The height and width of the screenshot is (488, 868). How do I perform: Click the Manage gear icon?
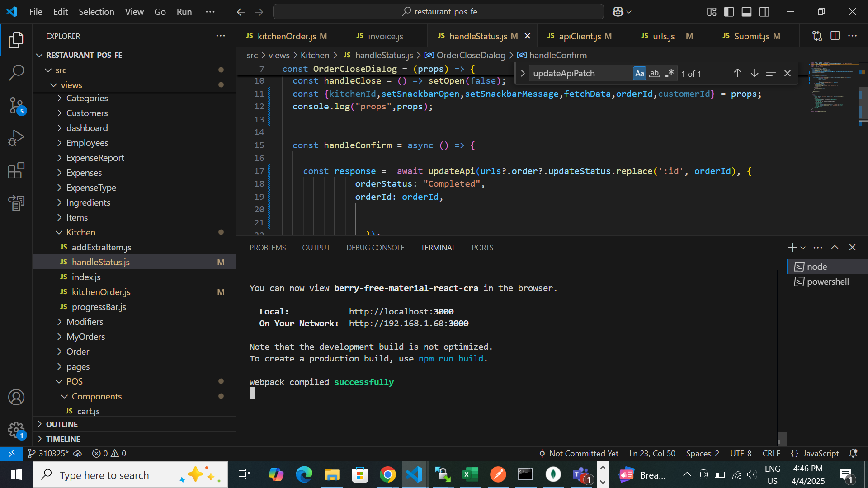coord(16,430)
